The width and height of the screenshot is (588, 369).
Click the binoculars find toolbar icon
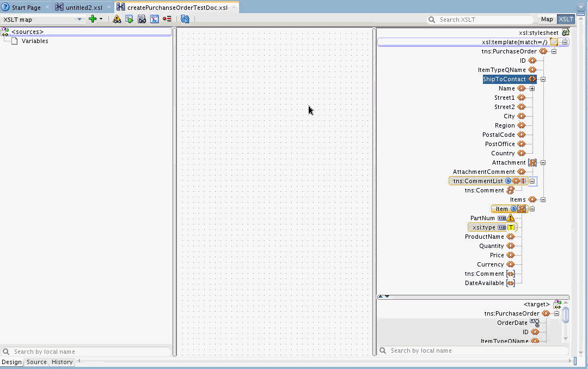(x=142, y=19)
